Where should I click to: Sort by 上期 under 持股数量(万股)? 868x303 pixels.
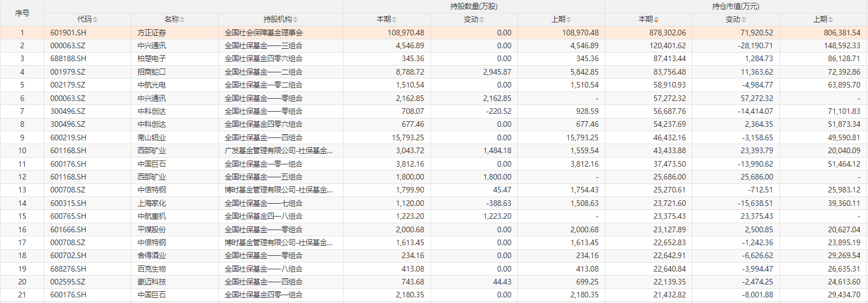568,20
